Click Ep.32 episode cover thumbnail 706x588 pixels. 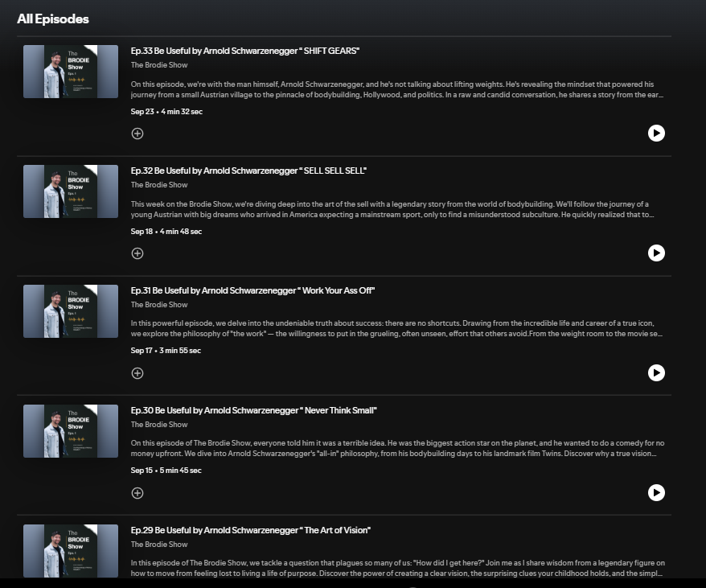click(x=71, y=191)
